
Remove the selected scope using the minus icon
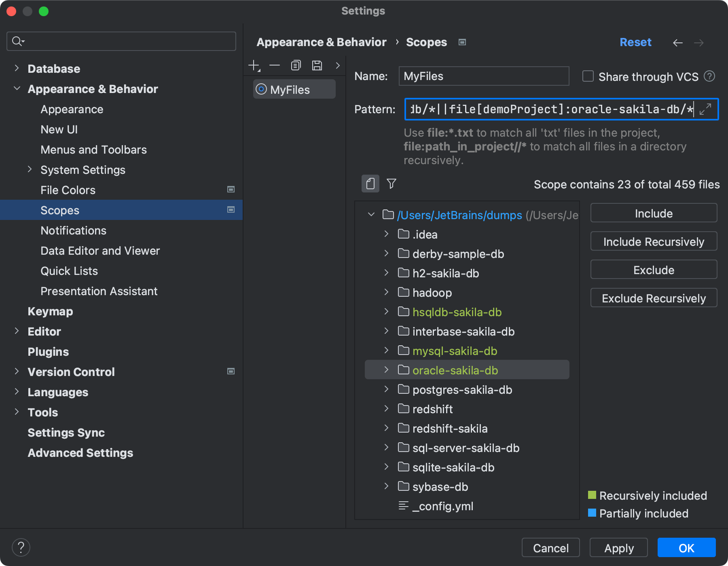pos(275,65)
